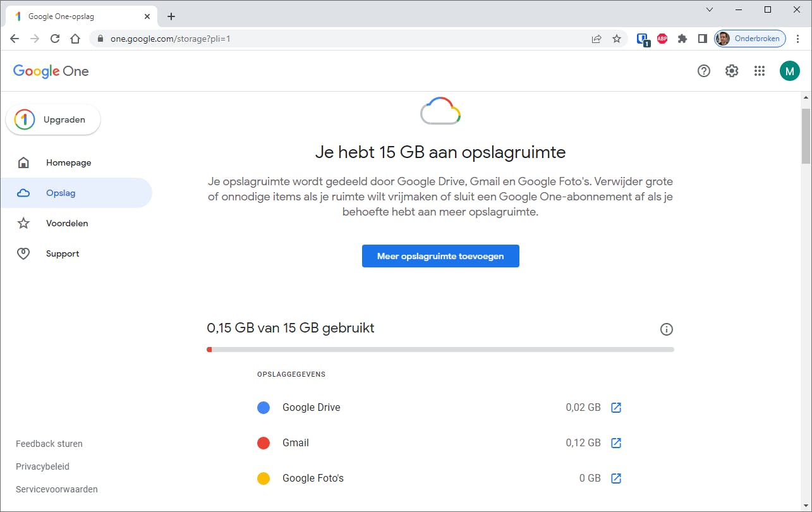This screenshot has width=812, height=512.
Task: Go to Homepage in sidebar
Action: [x=68, y=162]
